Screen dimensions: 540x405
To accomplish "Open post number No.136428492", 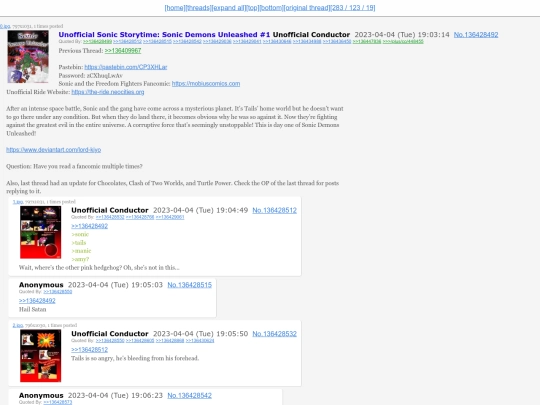I will (x=476, y=35).
